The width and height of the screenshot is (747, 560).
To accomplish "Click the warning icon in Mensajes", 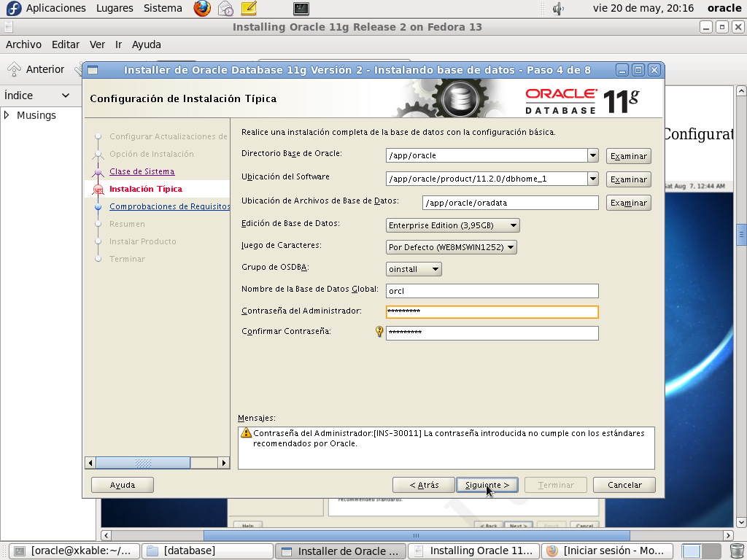I will tap(246, 432).
